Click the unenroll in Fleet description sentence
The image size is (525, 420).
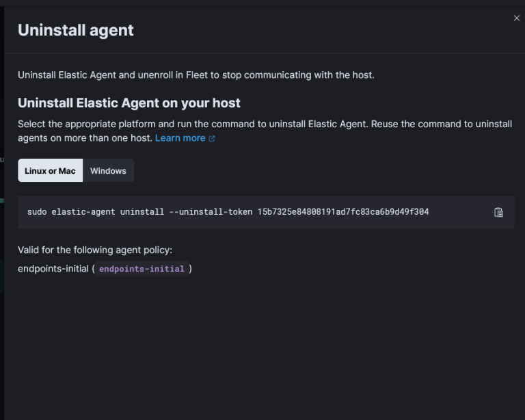point(196,75)
